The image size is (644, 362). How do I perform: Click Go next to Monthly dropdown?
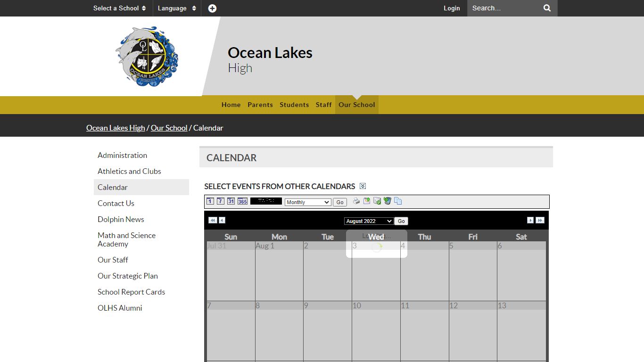coord(340,202)
